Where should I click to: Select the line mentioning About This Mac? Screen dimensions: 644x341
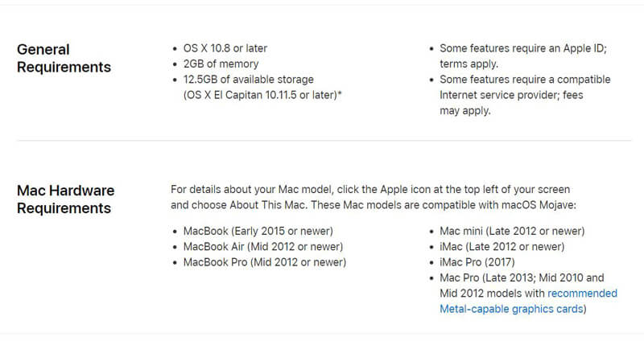pos(374,205)
